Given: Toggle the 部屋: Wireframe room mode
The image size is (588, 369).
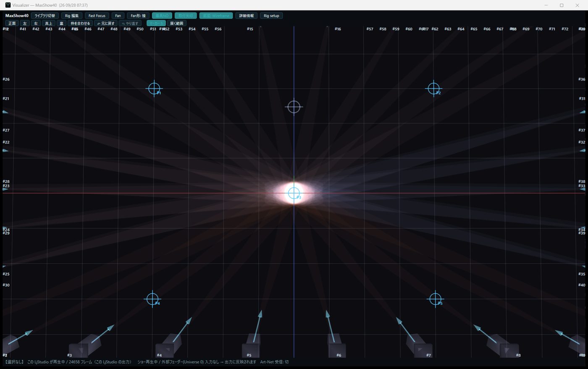Looking at the screenshot, I should click(216, 16).
